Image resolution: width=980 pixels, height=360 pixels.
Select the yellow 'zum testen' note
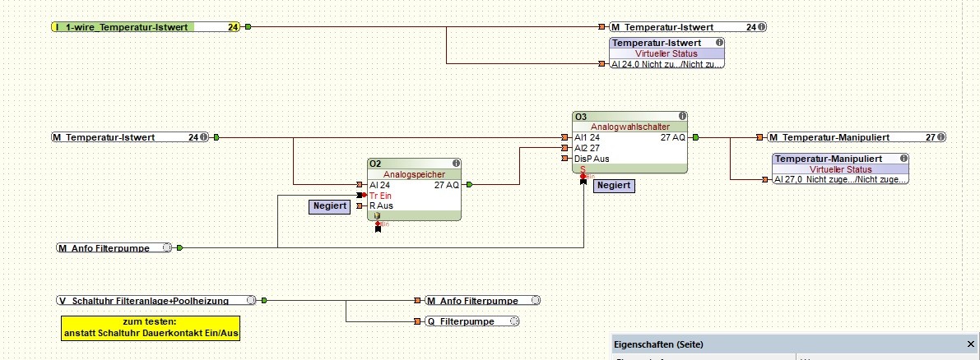tap(151, 328)
